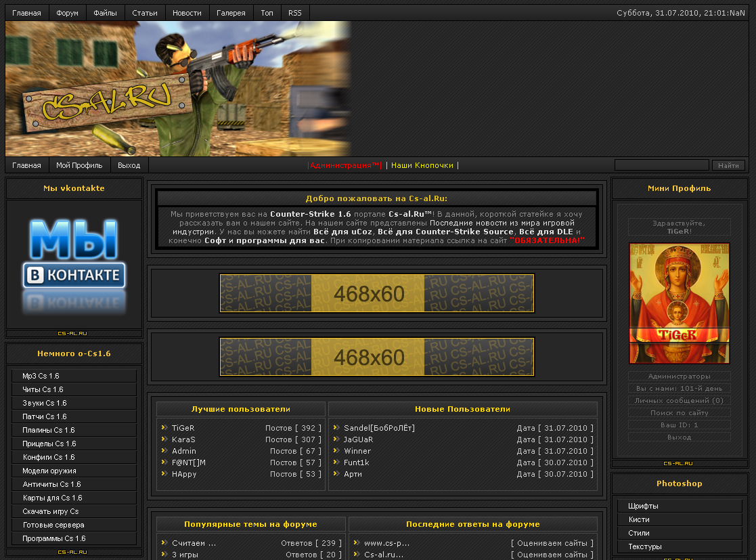Open new user Sandel[БобРоЛЁт] profile
This screenshot has width=756, height=560.
[x=379, y=428]
